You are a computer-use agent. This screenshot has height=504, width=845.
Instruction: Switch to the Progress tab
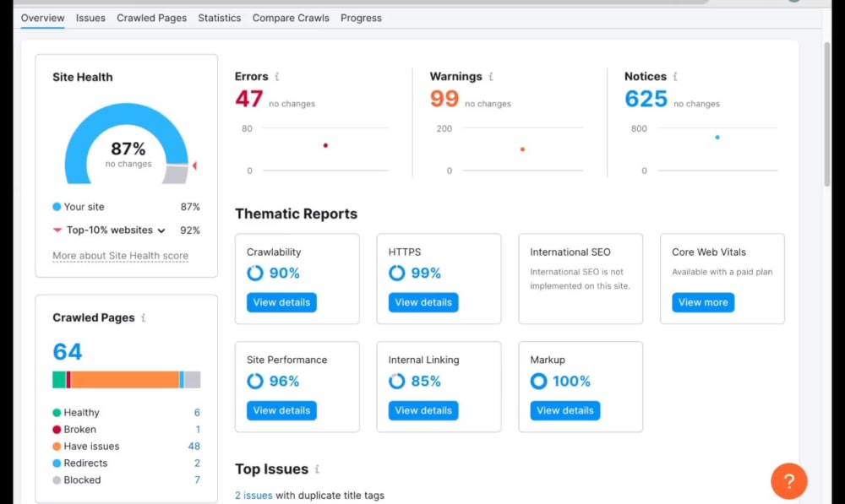tap(361, 18)
